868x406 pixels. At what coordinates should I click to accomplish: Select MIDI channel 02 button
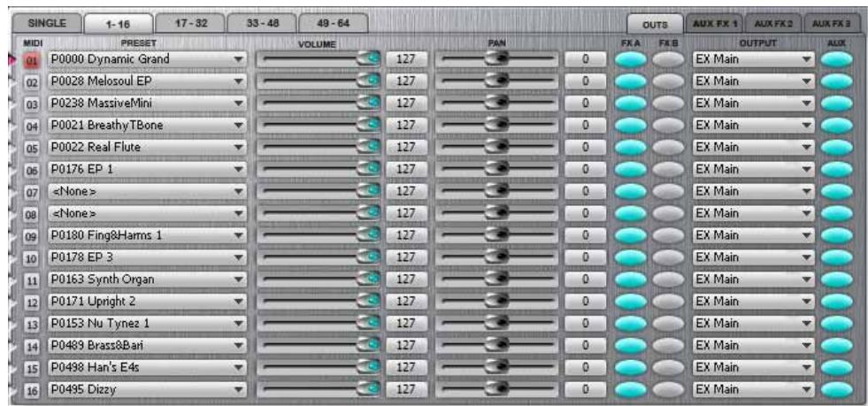pyautogui.click(x=32, y=82)
